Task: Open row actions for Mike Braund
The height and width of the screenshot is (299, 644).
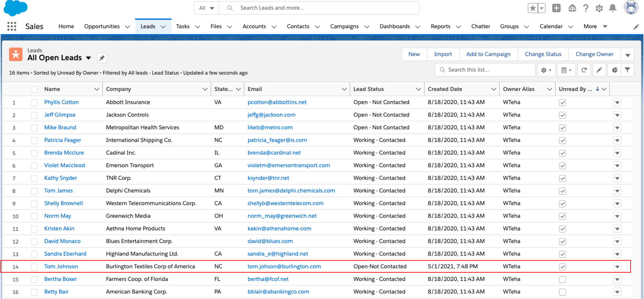Action: click(x=617, y=128)
